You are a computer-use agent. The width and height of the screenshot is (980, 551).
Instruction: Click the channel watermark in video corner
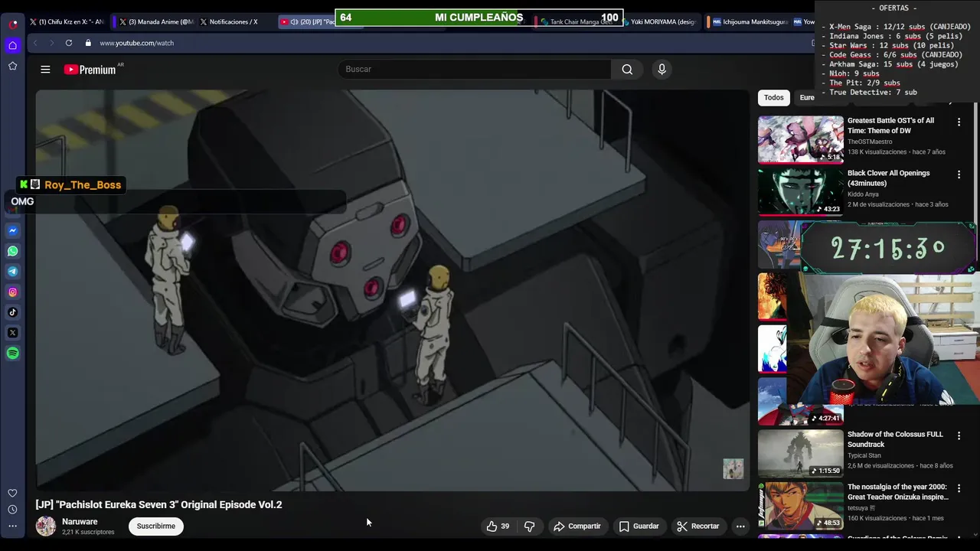(733, 468)
